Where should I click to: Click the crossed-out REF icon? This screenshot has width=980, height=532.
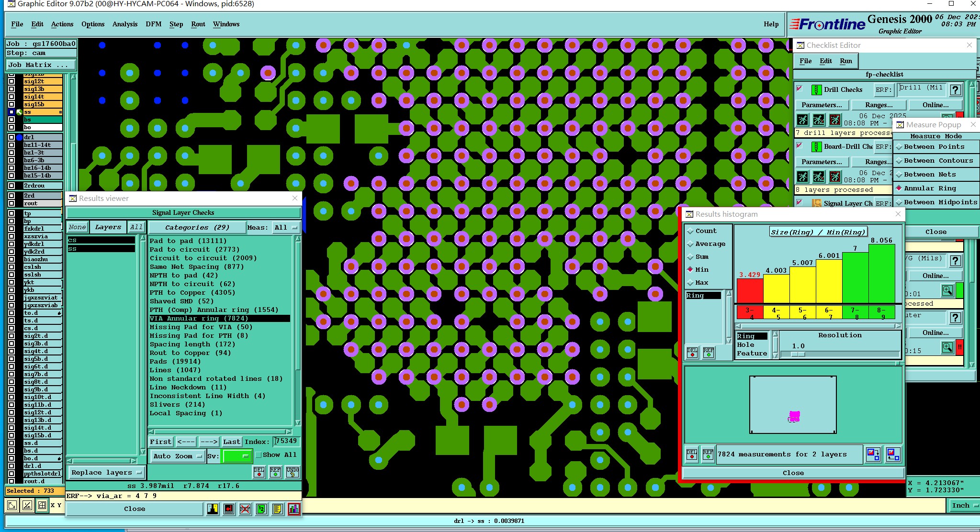245,509
